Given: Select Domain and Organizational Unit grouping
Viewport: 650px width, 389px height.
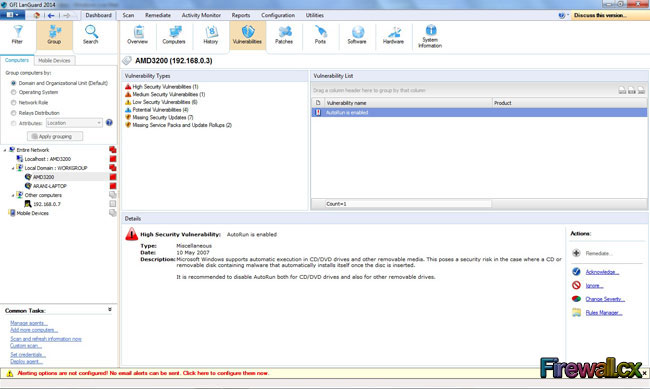Looking at the screenshot, I should tap(14, 83).
